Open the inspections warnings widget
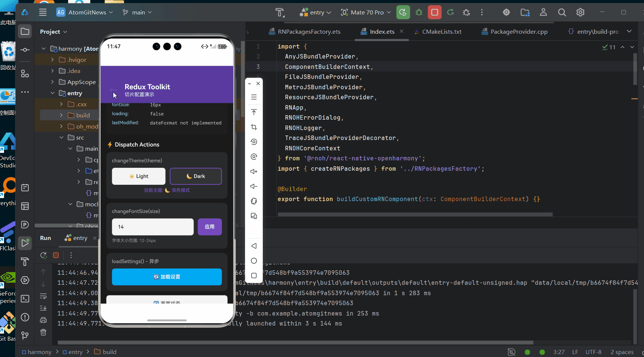644x357 pixels. 609,47
